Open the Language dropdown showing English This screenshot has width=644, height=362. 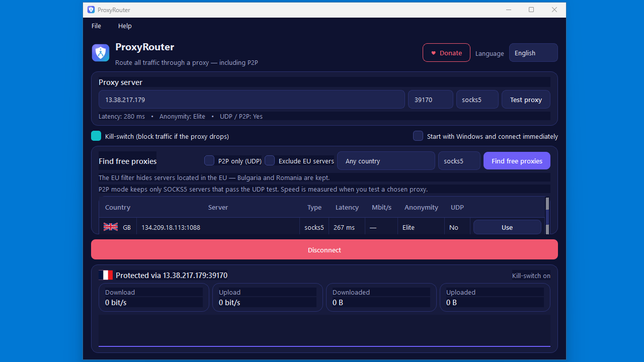533,53
